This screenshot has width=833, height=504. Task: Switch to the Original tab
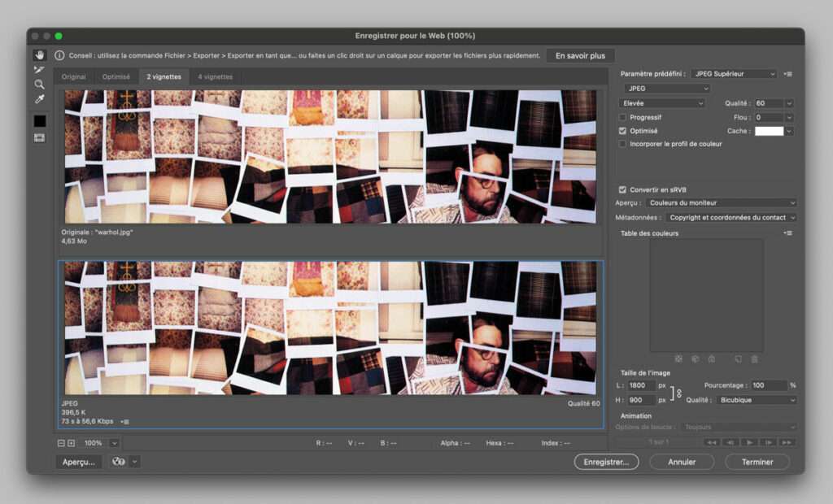point(73,76)
